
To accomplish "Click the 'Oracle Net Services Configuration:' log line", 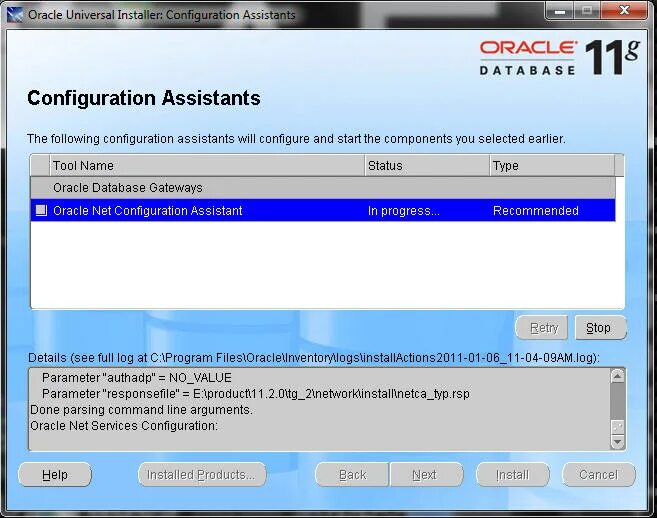I will [124, 425].
